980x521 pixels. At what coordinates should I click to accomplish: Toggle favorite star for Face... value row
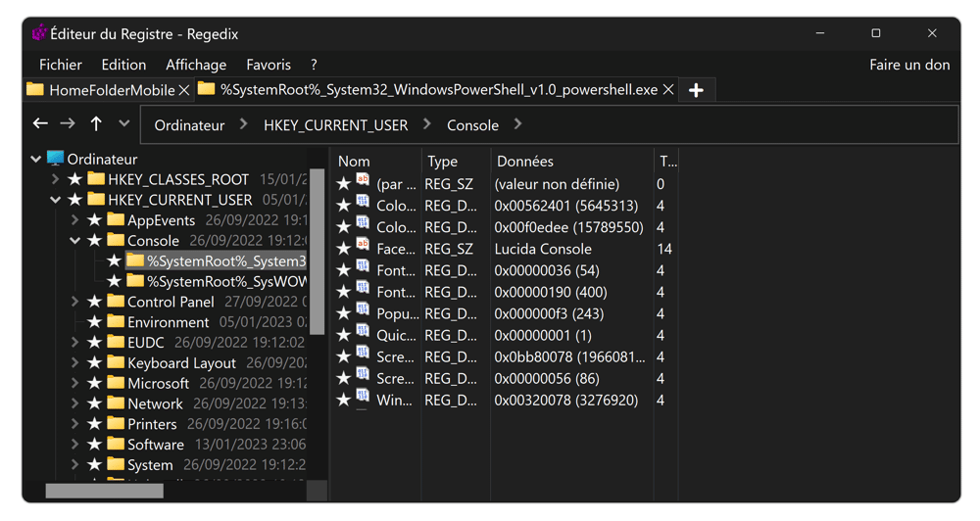coord(343,249)
